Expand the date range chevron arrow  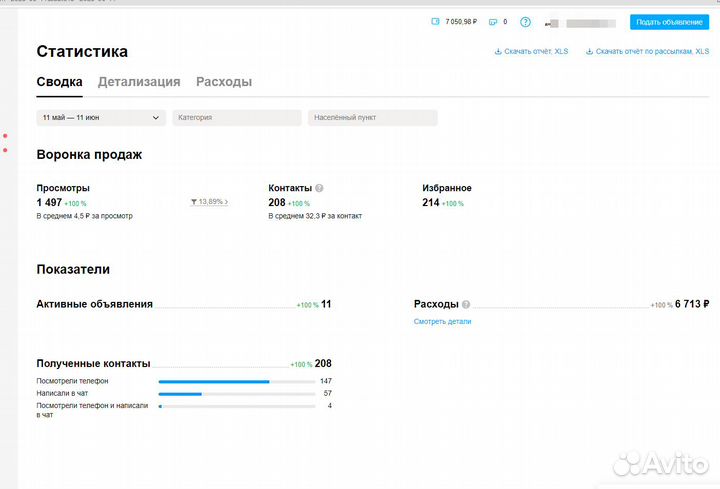[156, 118]
